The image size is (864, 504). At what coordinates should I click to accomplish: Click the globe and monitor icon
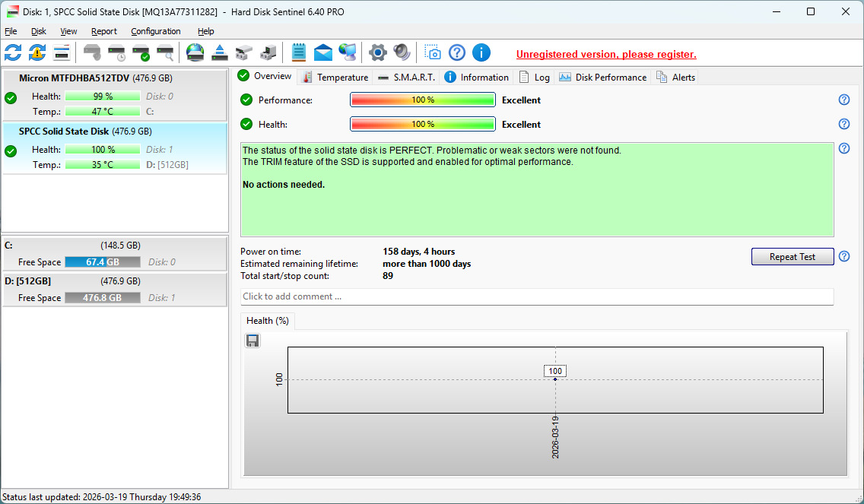click(x=347, y=53)
